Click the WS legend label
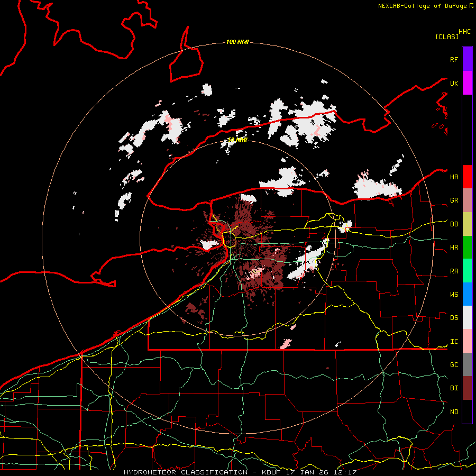The image size is (476, 476). [454, 295]
